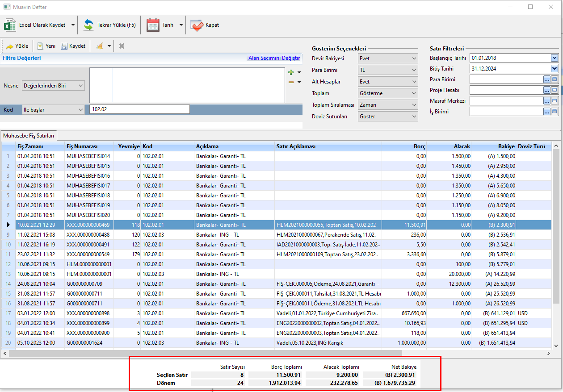Select the Muhasebe Fiş Satırları tab
This screenshot has width=563, height=392.
point(29,135)
